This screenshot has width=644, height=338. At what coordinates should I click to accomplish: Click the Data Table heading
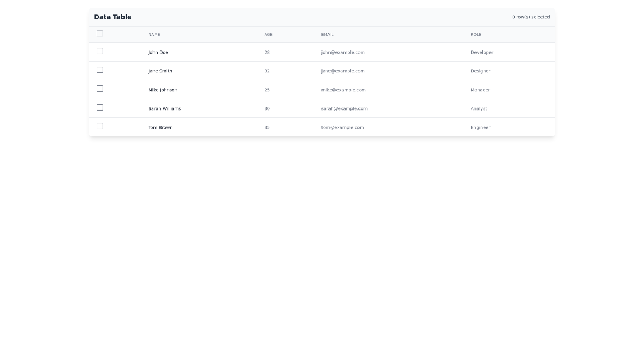(113, 17)
